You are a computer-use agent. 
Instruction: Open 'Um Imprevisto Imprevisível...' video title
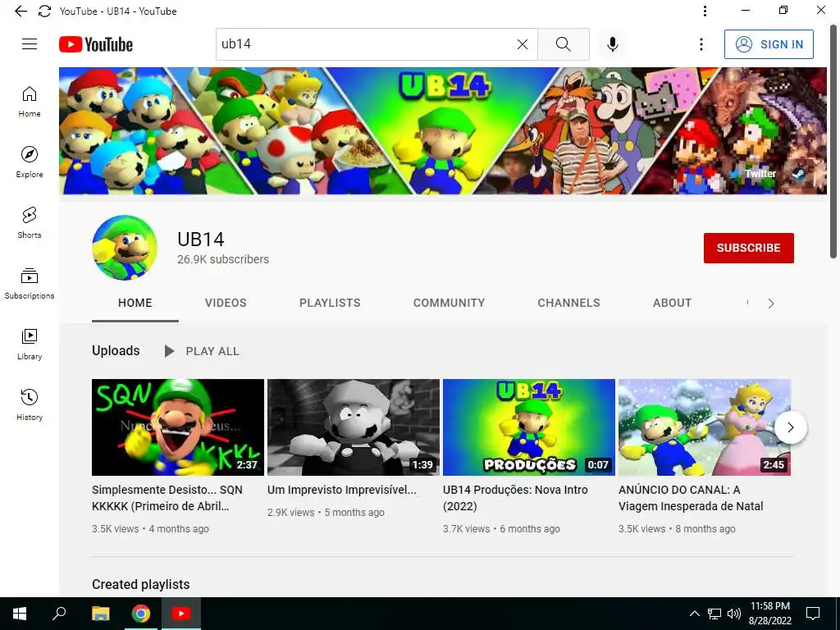pyautogui.click(x=342, y=491)
